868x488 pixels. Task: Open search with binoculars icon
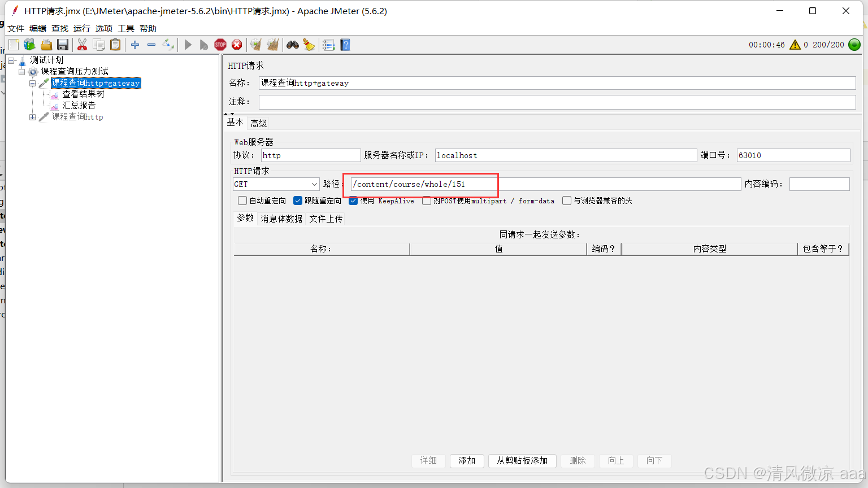pos(293,45)
